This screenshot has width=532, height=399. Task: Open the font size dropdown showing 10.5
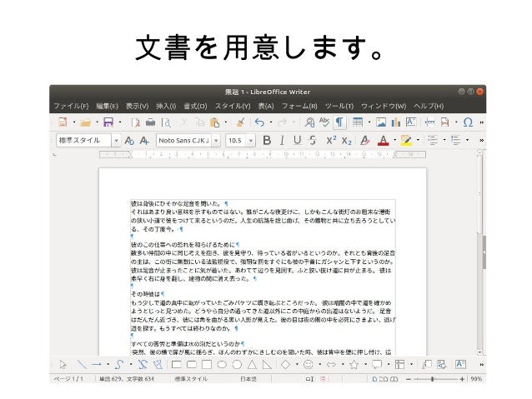(x=251, y=140)
